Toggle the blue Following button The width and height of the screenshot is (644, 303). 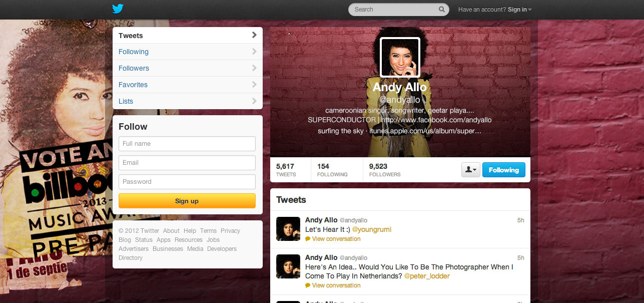[x=503, y=170]
